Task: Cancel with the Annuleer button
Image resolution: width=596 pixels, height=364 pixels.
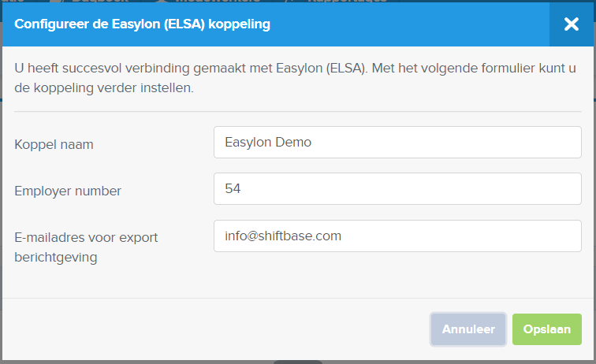Action: click(468, 329)
